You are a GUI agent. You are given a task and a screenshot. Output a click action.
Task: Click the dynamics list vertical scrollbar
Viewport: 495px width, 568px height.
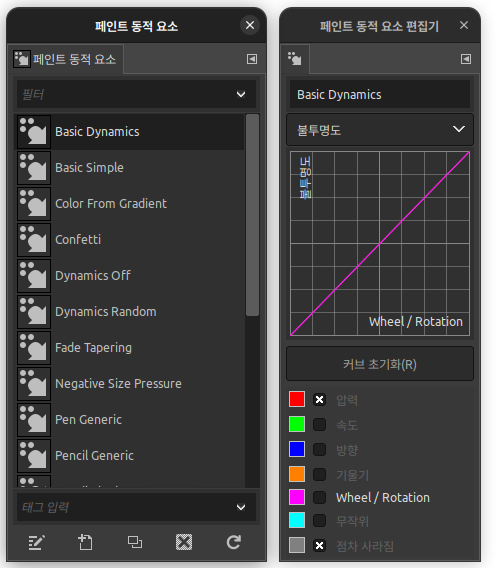(x=252, y=215)
